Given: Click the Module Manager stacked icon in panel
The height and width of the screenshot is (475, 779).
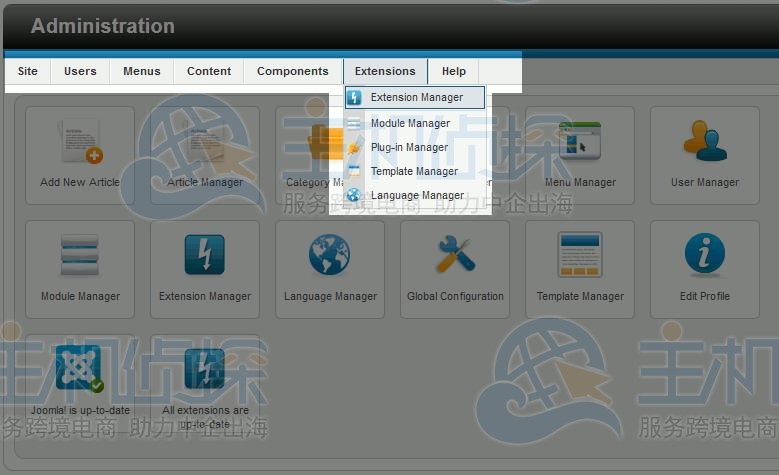Looking at the screenshot, I should coord(79,255).
